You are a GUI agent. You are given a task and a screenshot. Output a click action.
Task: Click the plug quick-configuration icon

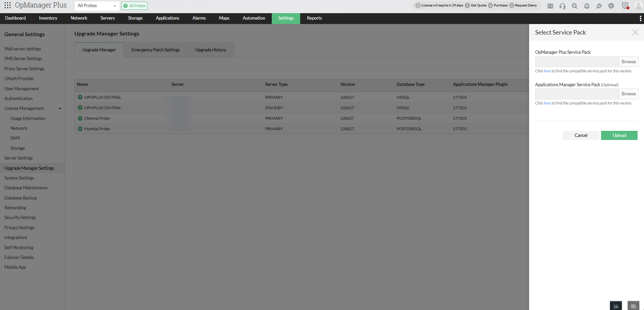[599, 6]
